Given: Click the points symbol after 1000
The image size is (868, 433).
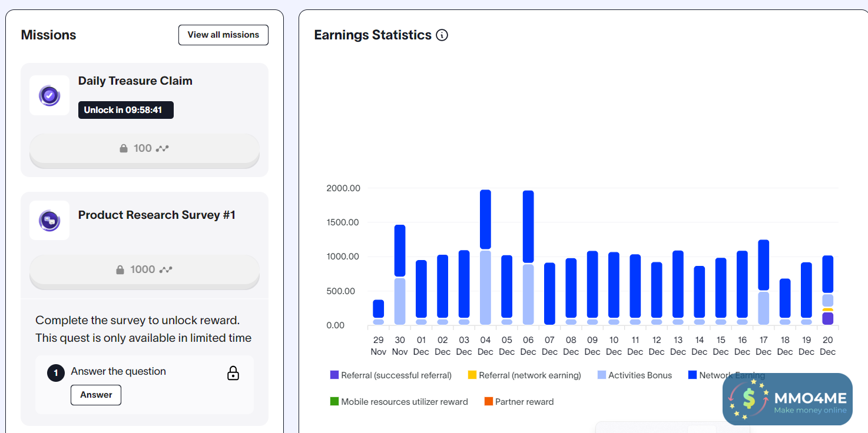Looking at the screenshot, I should [x=166, y=270].
